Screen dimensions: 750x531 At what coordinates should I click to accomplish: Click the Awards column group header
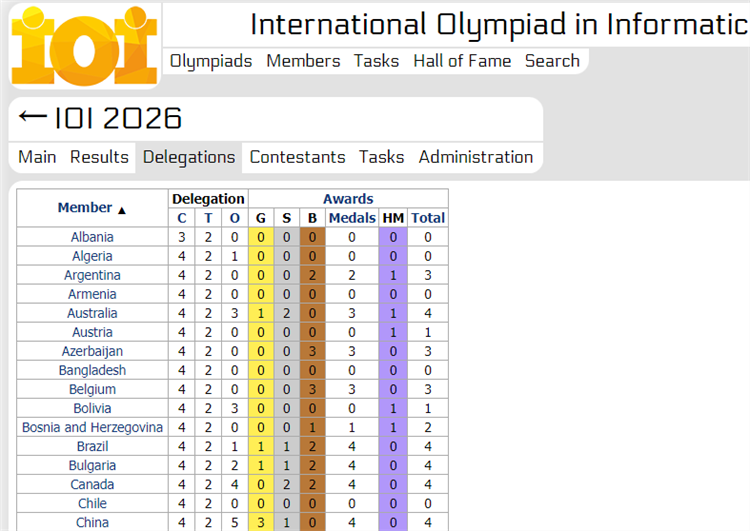[348, 199]
